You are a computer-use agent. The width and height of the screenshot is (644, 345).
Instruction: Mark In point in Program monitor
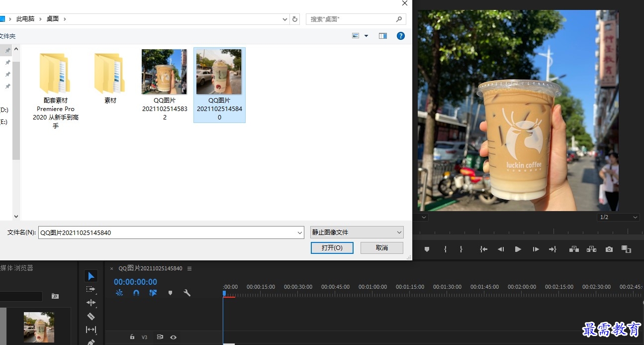[445, 249]
